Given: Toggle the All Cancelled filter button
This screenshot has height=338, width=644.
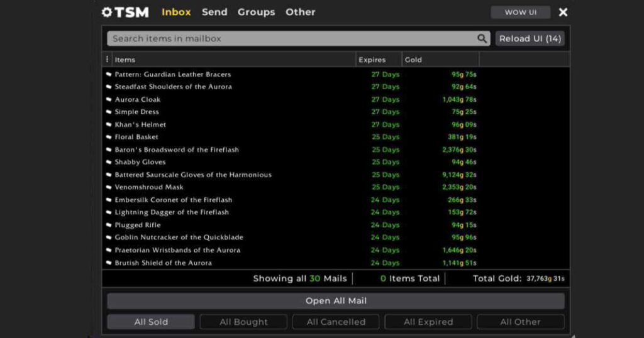Looking at the screenshot, I should (x=336, y=322).
